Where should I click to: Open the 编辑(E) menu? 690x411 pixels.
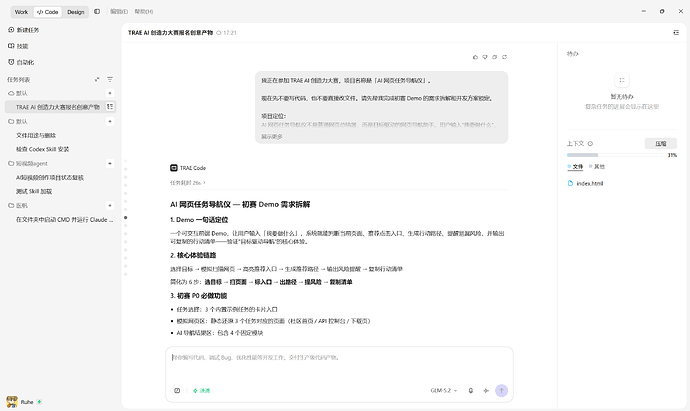click(x=119, y=12)
